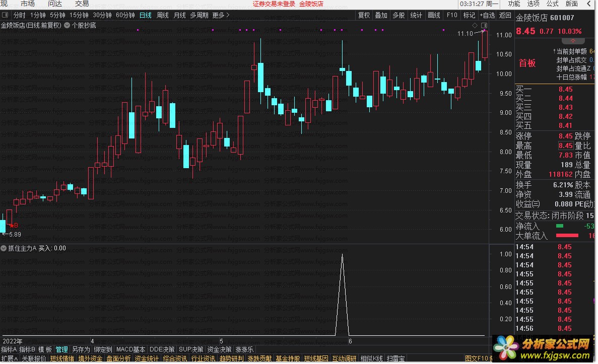Activate the 画线 drawing tool
The height and width of the screenshot is (364, 598).
(x=434, y=15)
